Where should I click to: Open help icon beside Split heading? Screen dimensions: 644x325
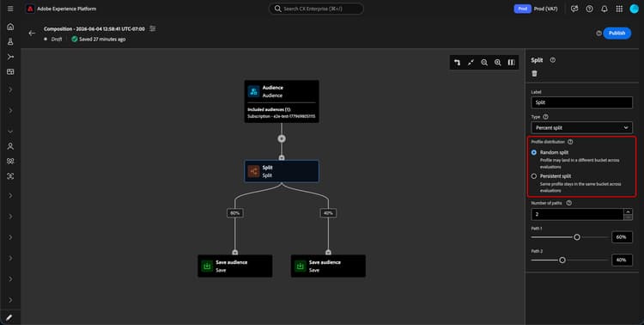click(553, 60)
